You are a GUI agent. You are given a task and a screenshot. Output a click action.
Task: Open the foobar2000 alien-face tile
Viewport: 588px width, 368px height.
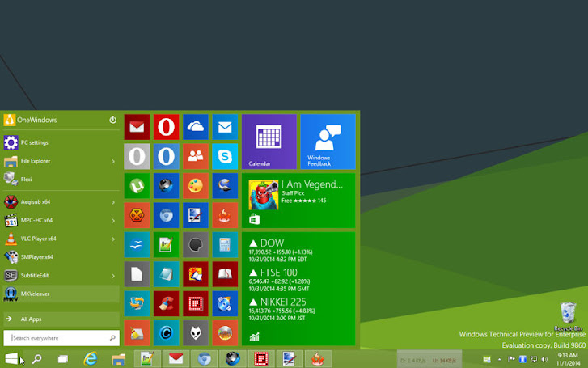[x=196, y=333]
